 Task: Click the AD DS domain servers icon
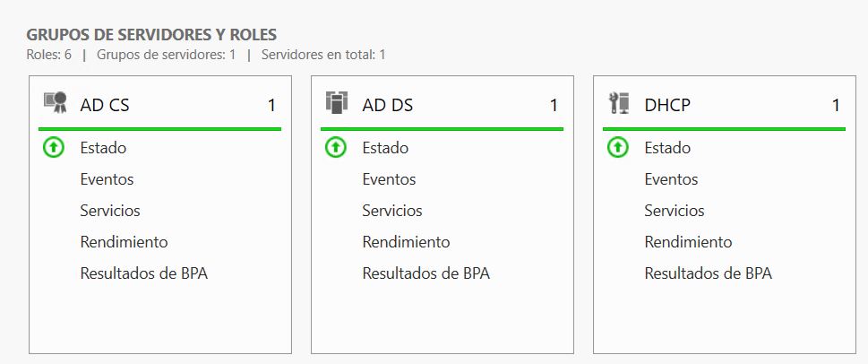point(337,103)
